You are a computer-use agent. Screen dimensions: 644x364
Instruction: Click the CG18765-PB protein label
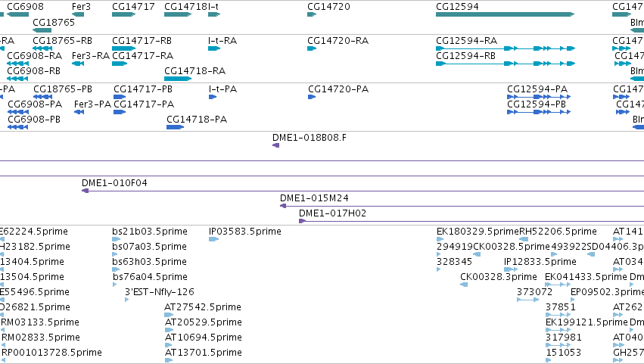[x=63, y=89]
